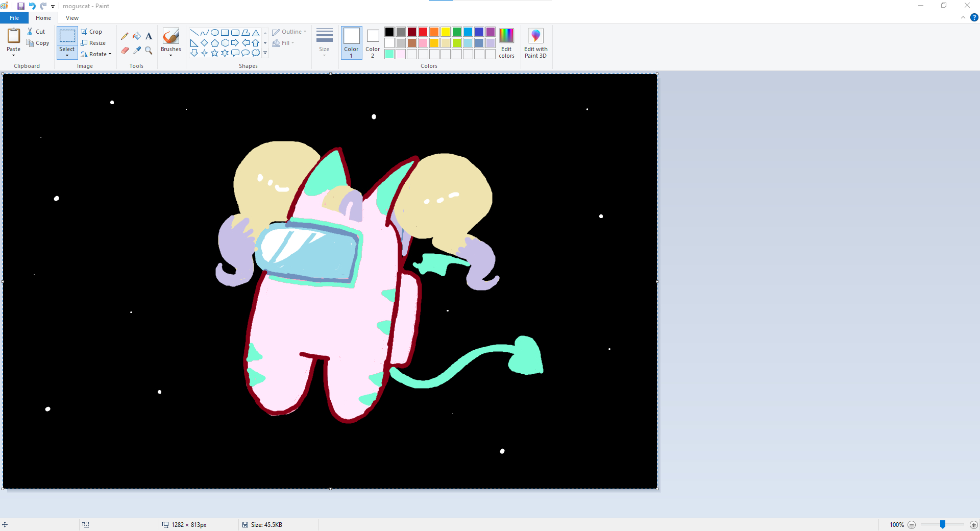Collapse the ribbon with the chevron

coord(963,18)
